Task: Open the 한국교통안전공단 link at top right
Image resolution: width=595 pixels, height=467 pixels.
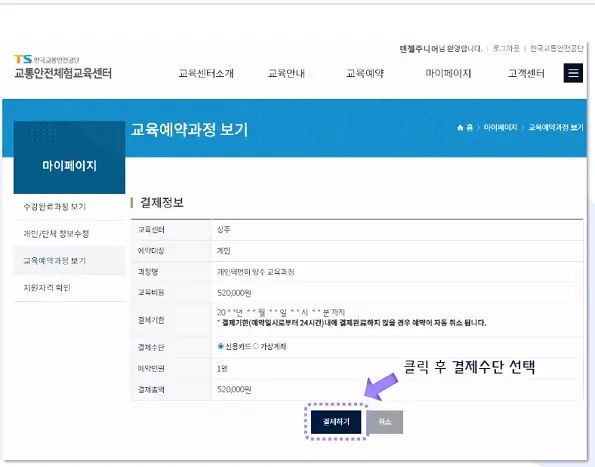Action: (x=556, y=48)
